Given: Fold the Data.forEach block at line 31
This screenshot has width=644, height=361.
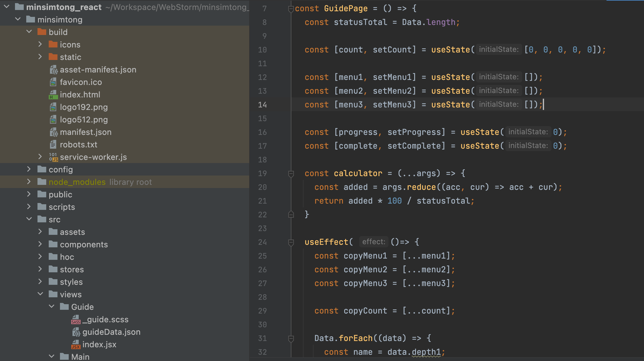Looking at the screenshot, I should click(x=291, y=339).
